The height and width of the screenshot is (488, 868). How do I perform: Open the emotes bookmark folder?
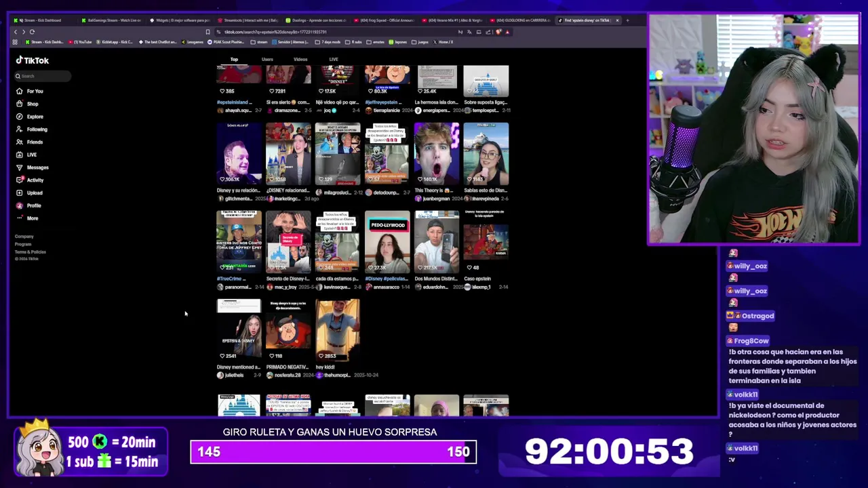click(376, 42)
